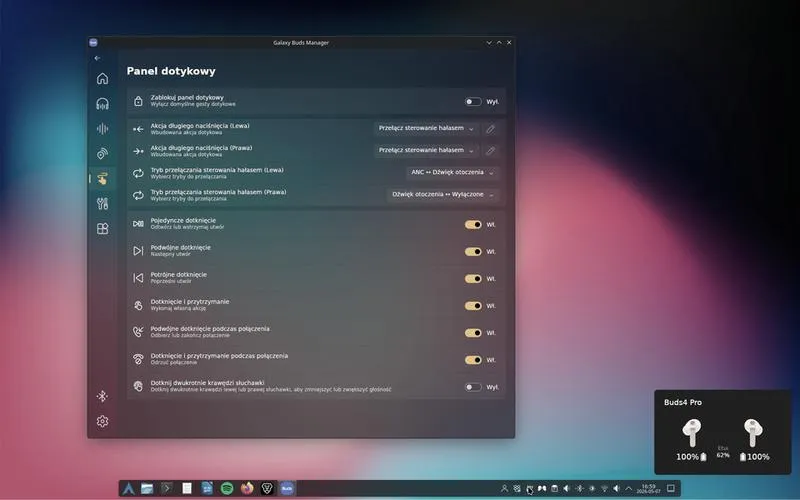Click the Buds4 Pro battery popup

click(x=722, y=432)
